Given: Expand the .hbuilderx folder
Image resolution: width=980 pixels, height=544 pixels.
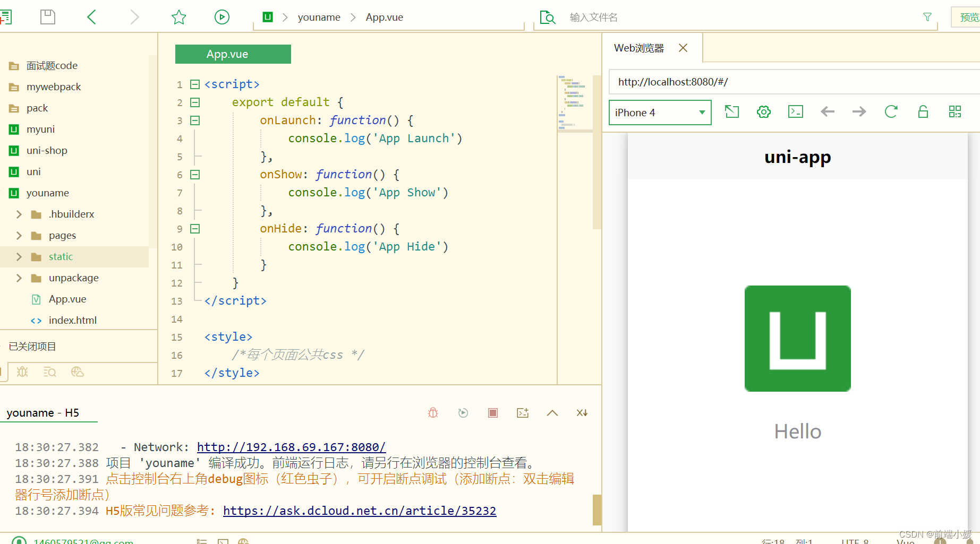Looking at the screenshot, I should pos(19,214).
